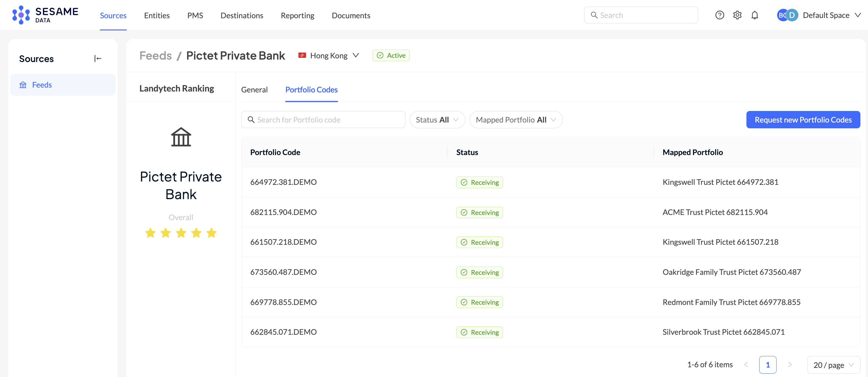Open the 20 / page size selector
Viewport: 868px width, 377px height.
tap(833, 365)
